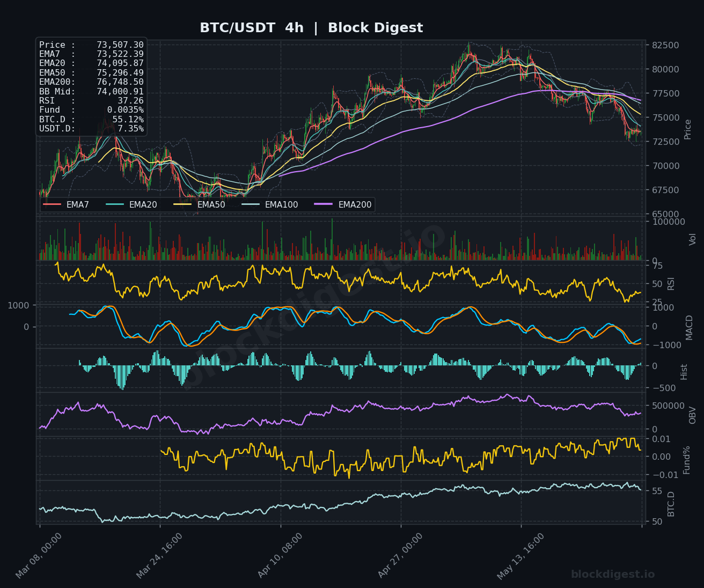Click the BTC.D value 55.12%
This screenshot has height=588, width=704.
click(128, 120)
